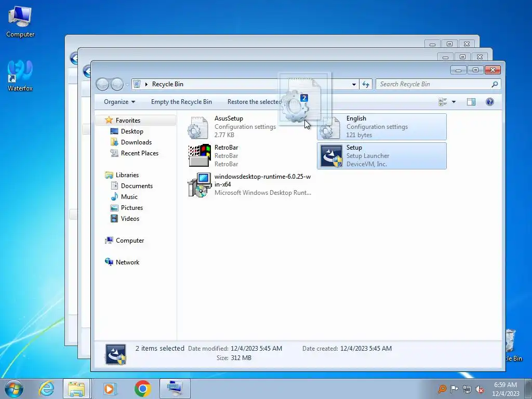Viewport: 532px width, 399px height.
Task: Click the Setup icon in details pane
Action: pyautogui.click(x=115, y=354)
